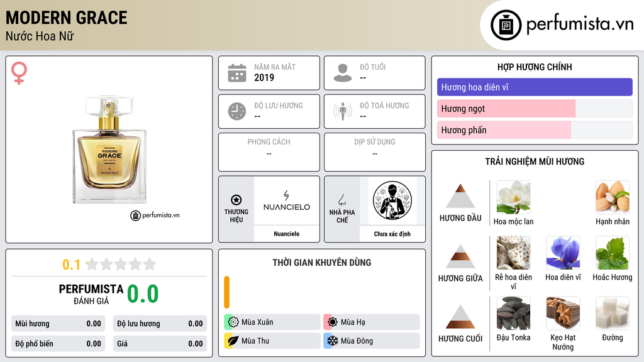Open the Rễ hoa diên vĩ note image
644x362 pixels.
[x=513, y=253]
